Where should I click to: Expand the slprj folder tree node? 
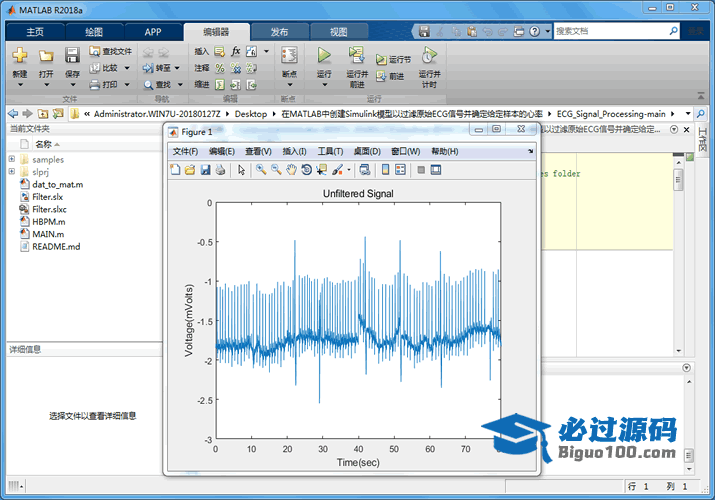(x=12, y=171)
